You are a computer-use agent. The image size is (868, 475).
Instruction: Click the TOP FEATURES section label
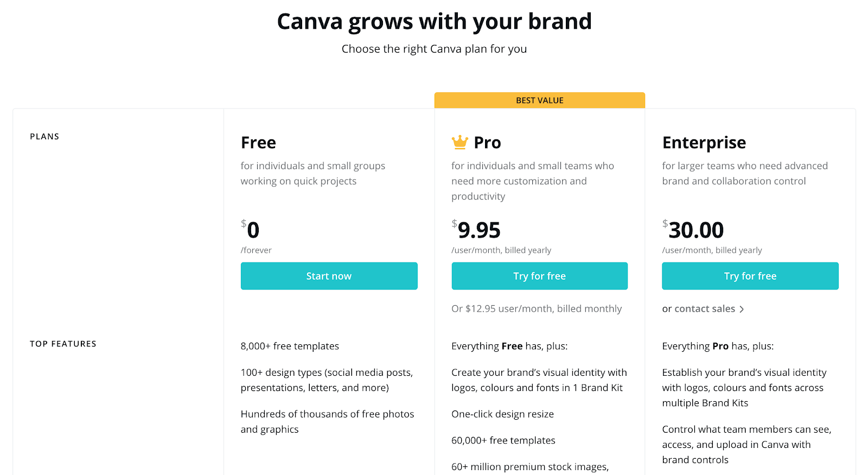[x=63, y=344]
